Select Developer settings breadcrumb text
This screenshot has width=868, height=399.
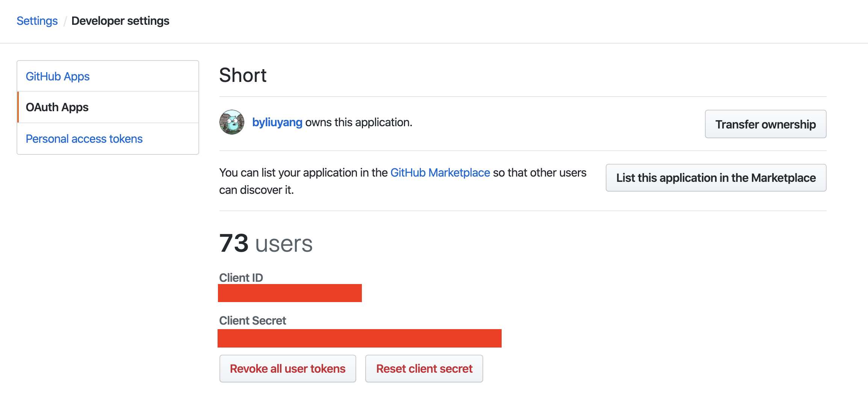tap(120, 21)
